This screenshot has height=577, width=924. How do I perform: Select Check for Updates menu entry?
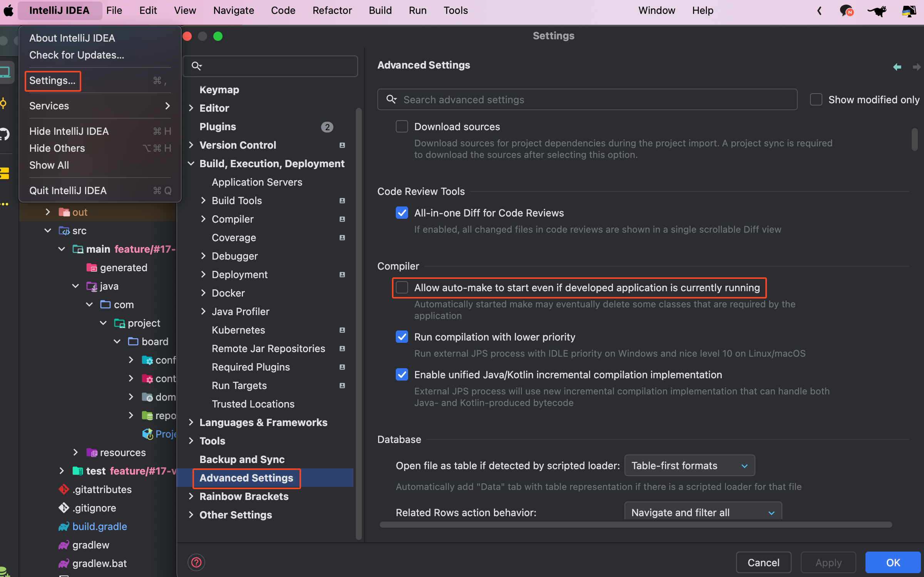(x=77, y=55)
